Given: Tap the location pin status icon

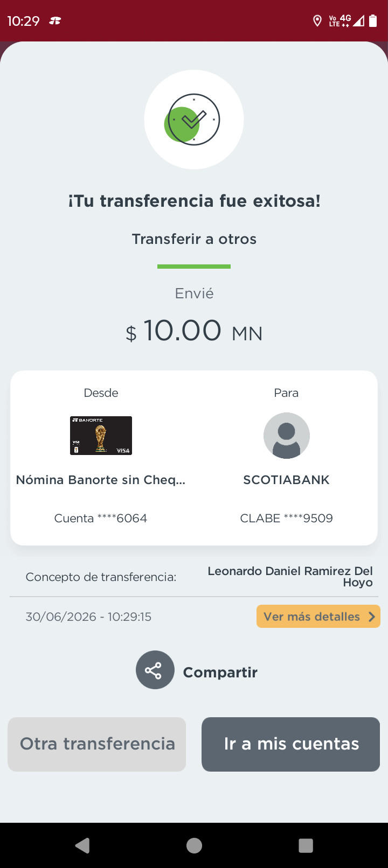Looking at the screenshot, I should click(317, 21).
